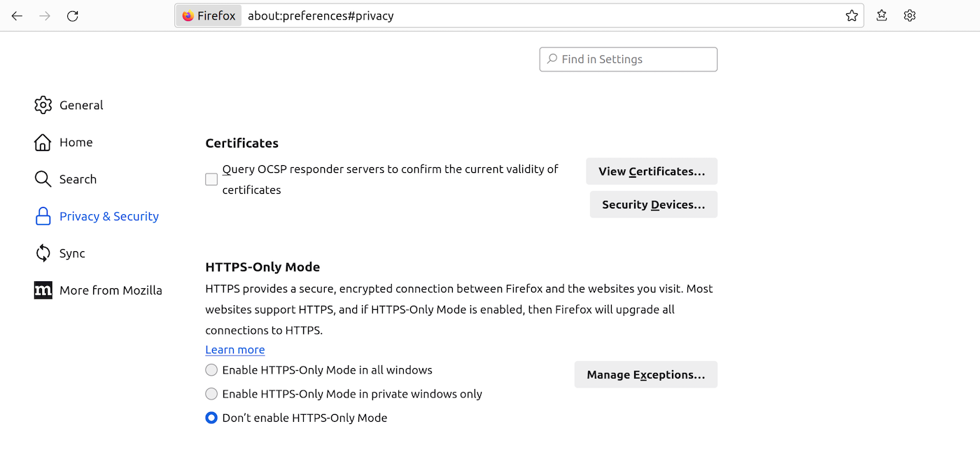Open the application menu gear icon
This screenshot has width=980, height=452.
point(909,15)
